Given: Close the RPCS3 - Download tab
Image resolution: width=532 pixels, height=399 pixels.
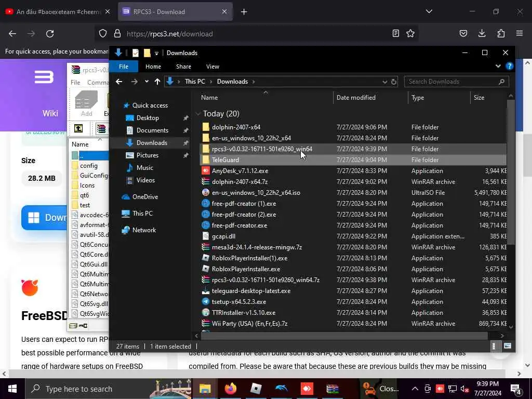Looking at the screenshot, I should click(x=224, y=11).
